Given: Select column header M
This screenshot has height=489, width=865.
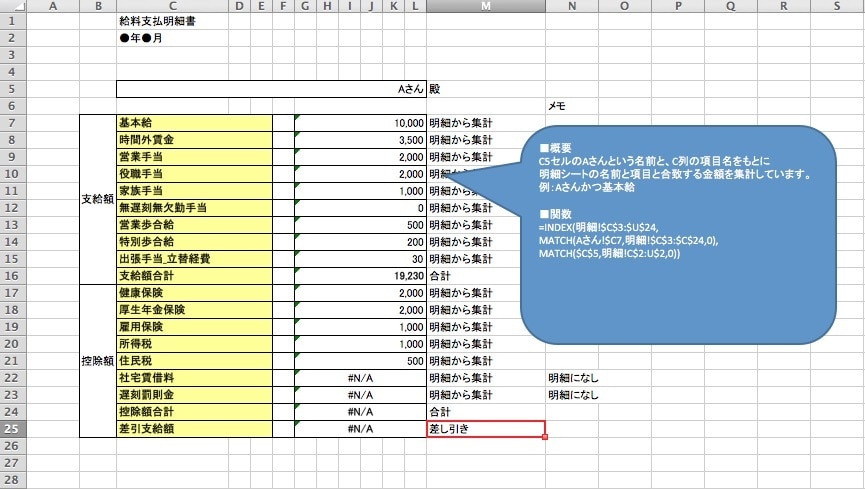Looking at the screenshot, I should (x=485, y=6).
